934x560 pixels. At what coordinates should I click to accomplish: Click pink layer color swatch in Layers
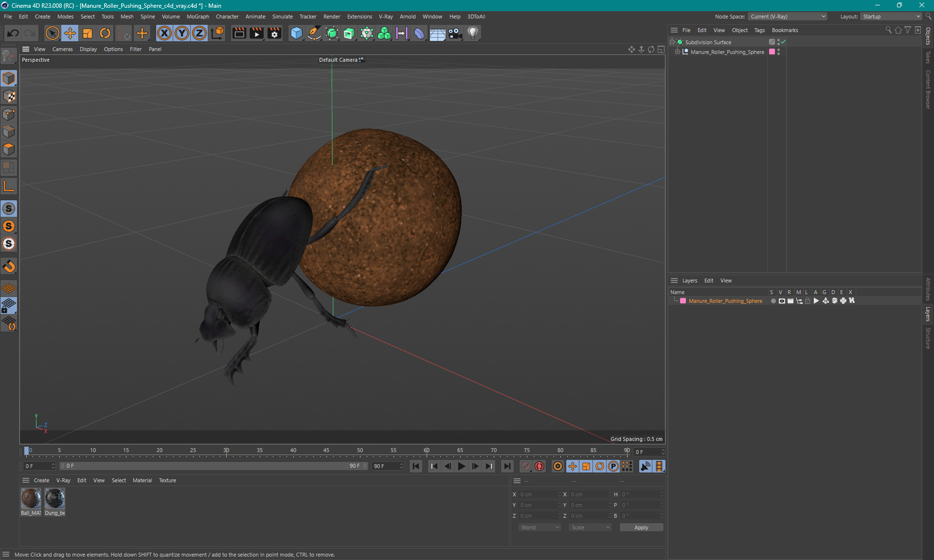point(683,301)
